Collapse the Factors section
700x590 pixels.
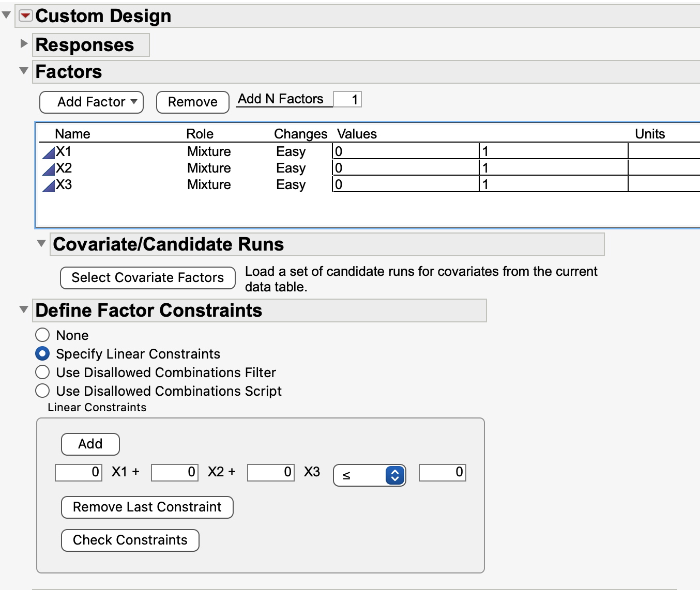point(24,71)
